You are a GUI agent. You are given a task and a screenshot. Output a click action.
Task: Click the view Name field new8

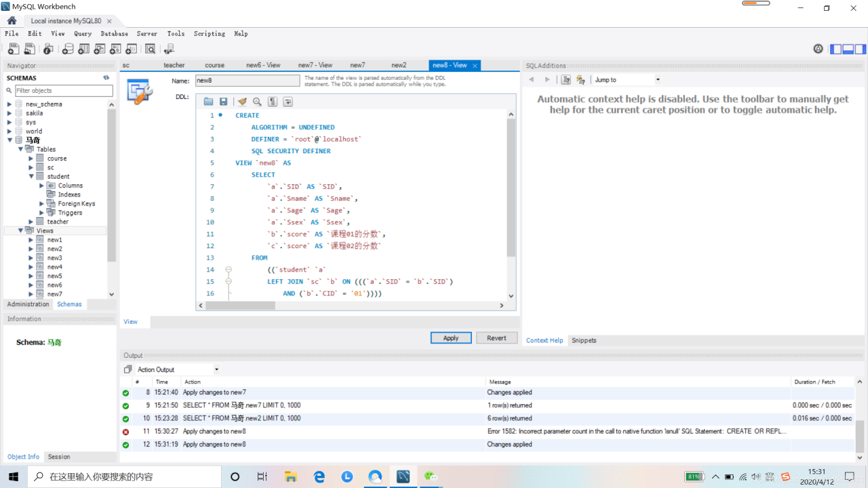tap(247, 80)
